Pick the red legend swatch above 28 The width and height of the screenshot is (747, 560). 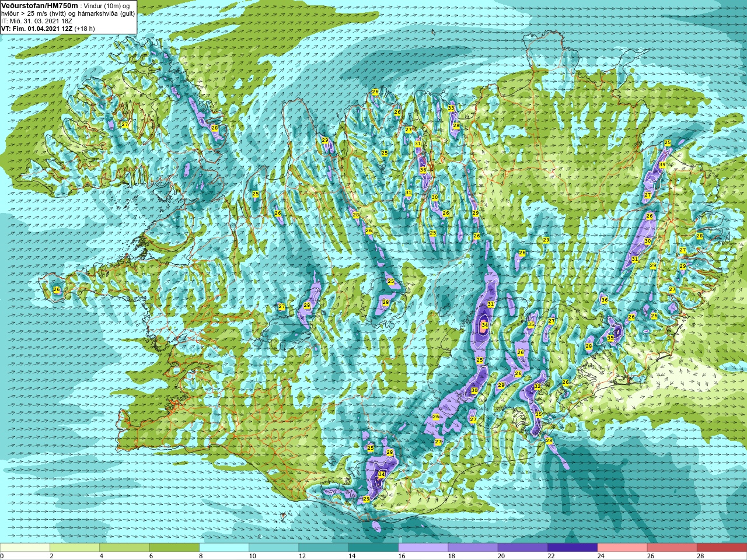[722, 548]
